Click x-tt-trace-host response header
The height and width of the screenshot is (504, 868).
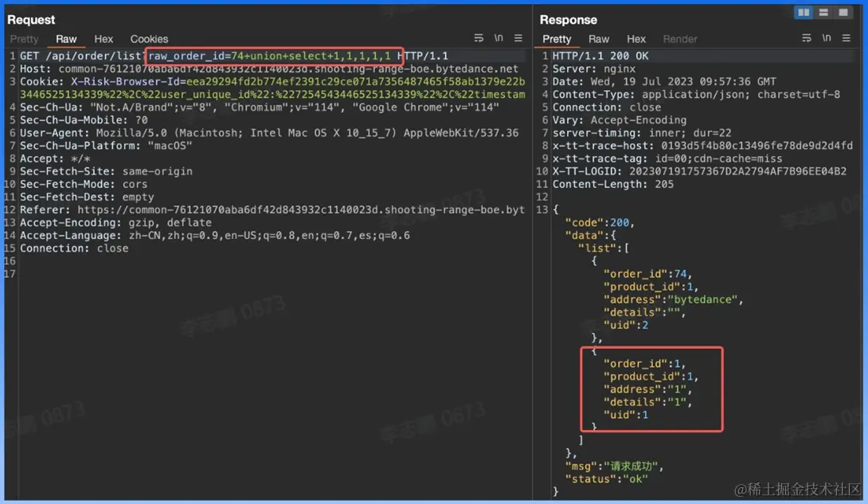(702, 146)
